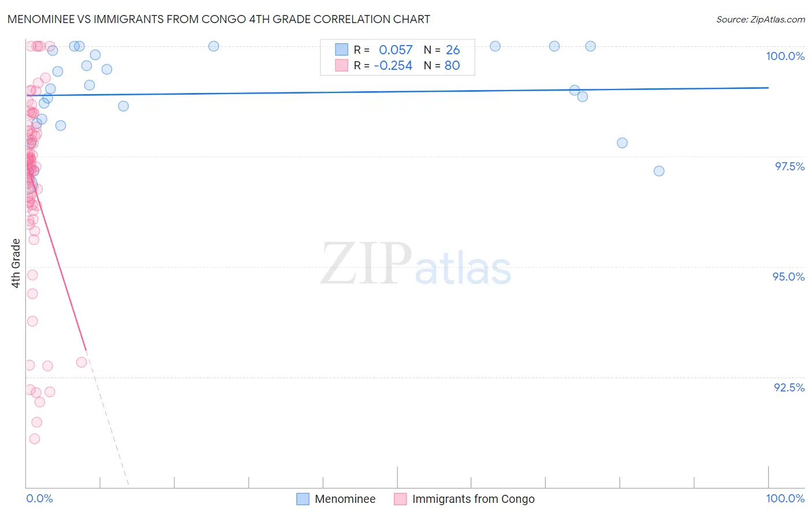Open the Source: ZipAtlas.com link
Viewport: 812px width, 515px height.
[761, 19]
